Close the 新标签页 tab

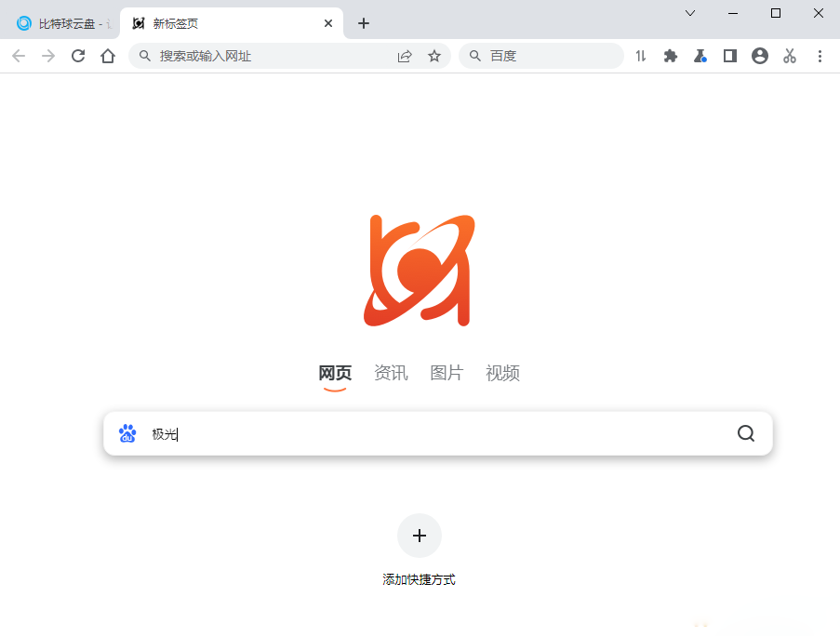[328, 23]
